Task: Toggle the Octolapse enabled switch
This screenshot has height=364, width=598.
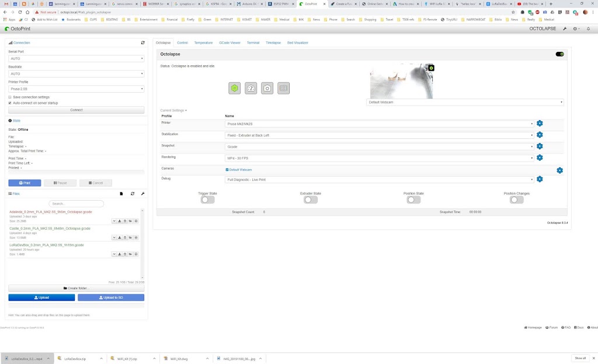Action: tap(559, 54)
